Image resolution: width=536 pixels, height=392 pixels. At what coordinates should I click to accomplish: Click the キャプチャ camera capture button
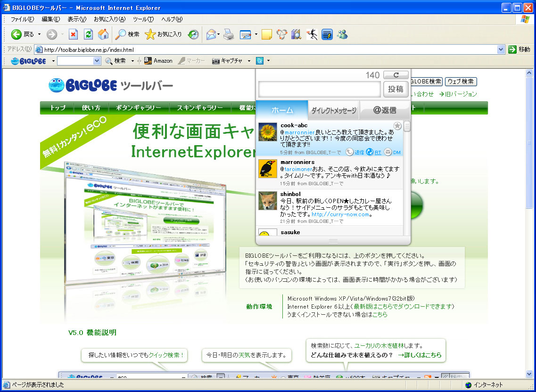point(227,61)
